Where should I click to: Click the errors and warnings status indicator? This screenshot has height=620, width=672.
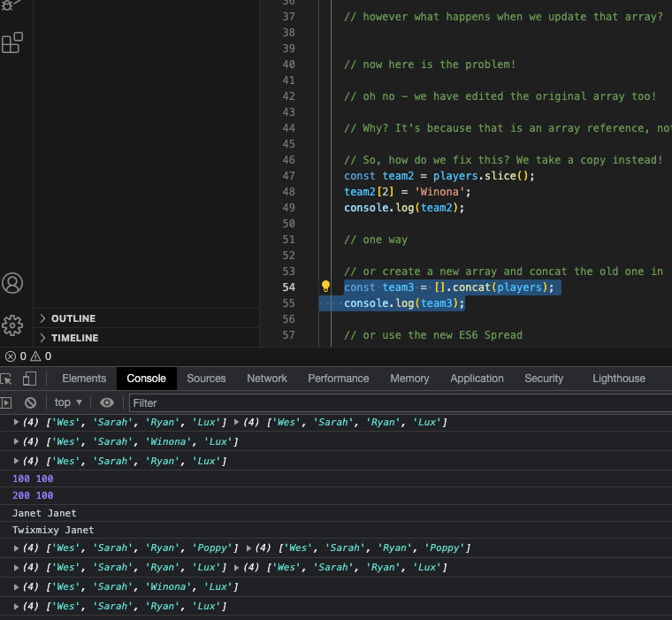(27, 356)
